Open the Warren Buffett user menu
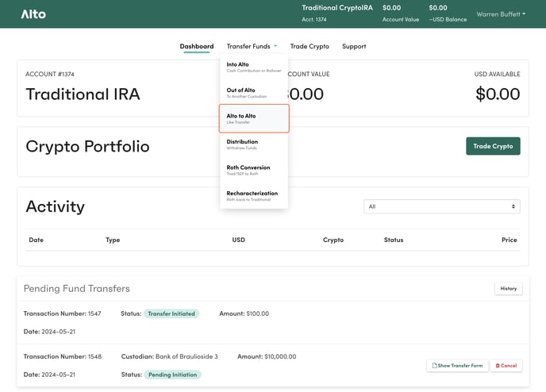This screenshot has height=392, width=546. point(501,14)
